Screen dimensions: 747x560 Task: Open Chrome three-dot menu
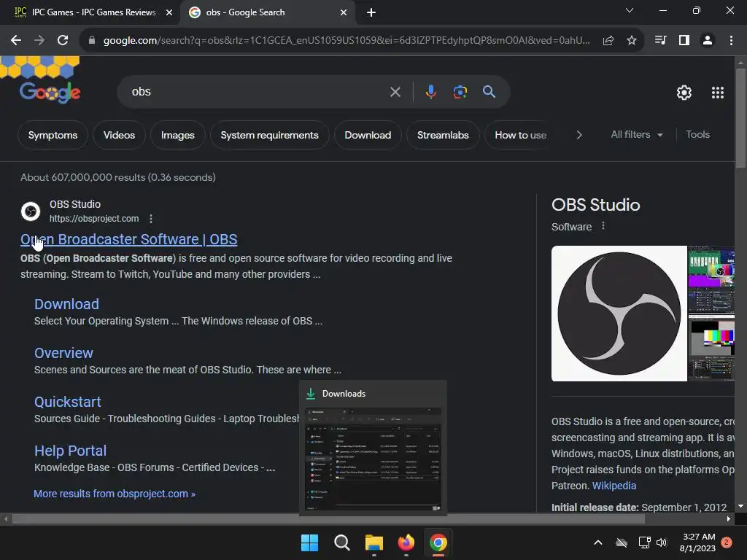point(731,41)
